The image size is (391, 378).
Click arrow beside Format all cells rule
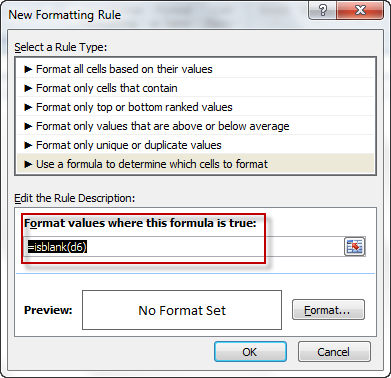pyautogui.click(x=28, y=69)
